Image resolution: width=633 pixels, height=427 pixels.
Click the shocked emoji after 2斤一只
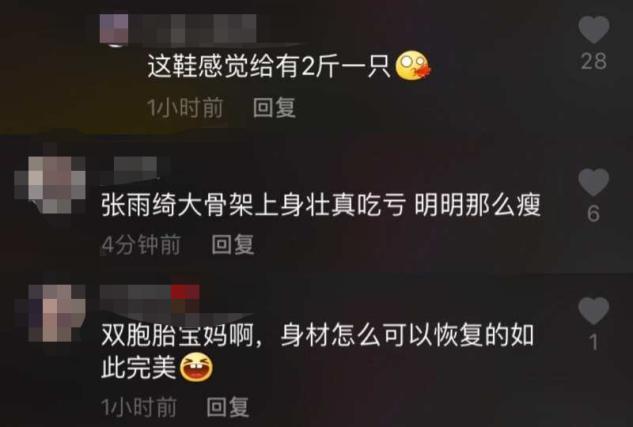(413, 67)
